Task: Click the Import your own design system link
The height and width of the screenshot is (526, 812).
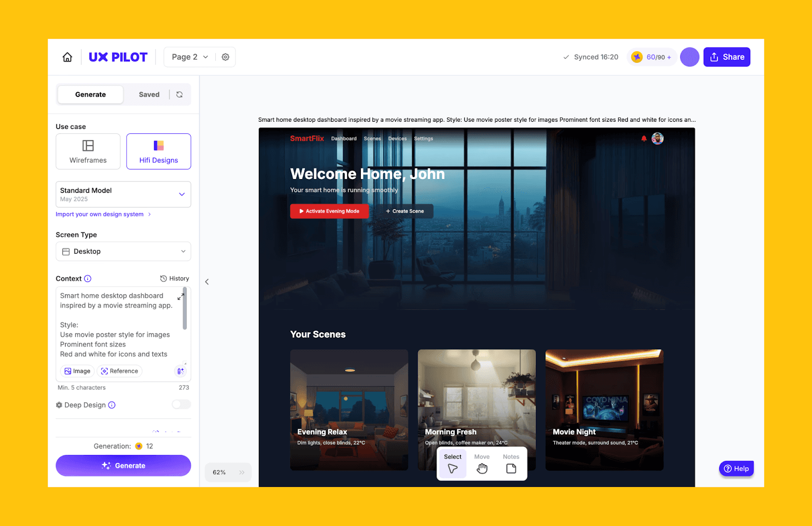Action: pyautogui.click(x=99, y=214)
